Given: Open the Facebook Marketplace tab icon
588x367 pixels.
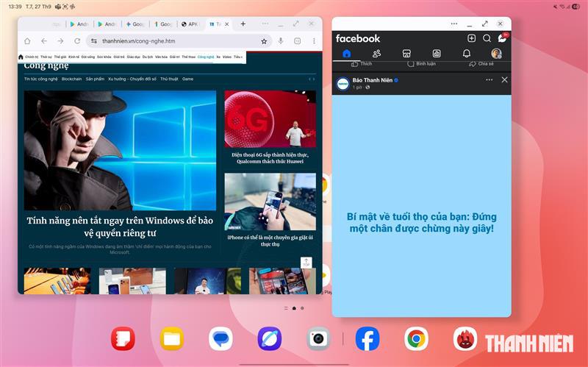Looking at the screenshot, I should tap(406, 54).
